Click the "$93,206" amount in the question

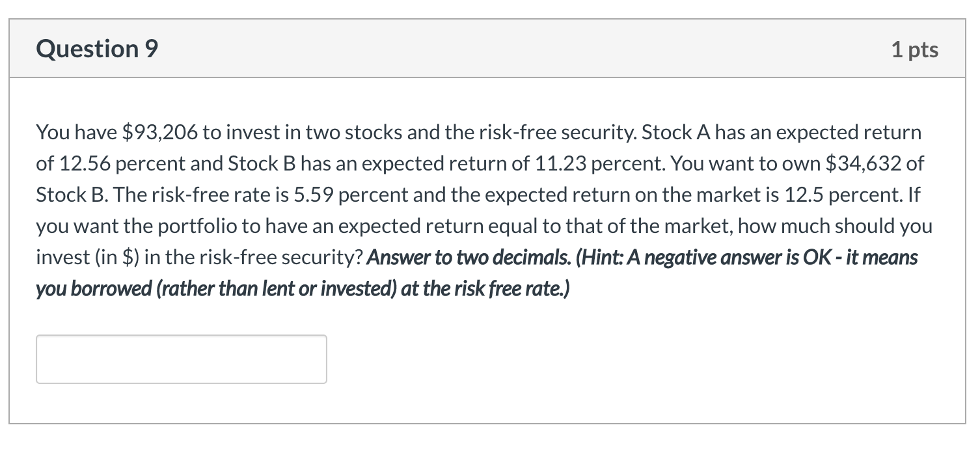point(160,133)
